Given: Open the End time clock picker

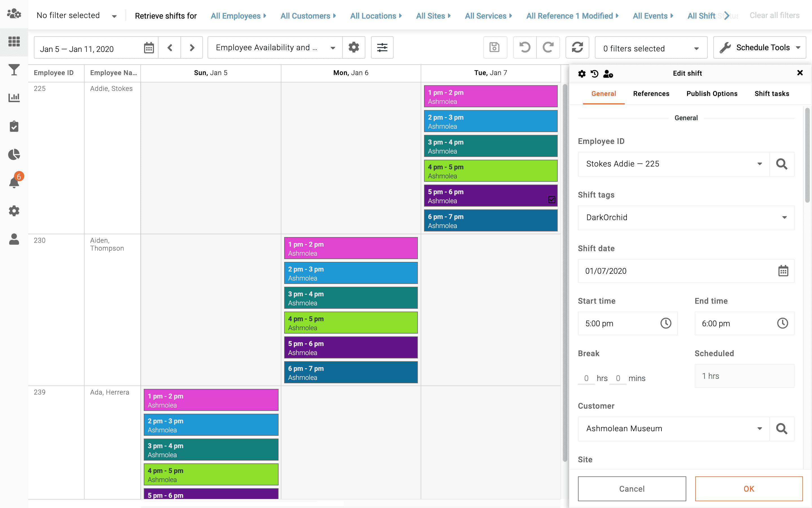Looking at the screenshot, I should click(x=782, y=323).
